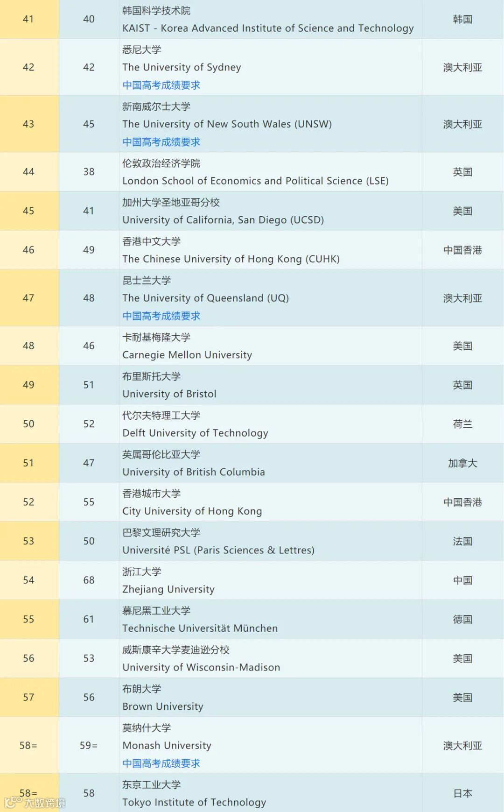Click 'Carnegie Mellon University' text

(x=187, y=355)
